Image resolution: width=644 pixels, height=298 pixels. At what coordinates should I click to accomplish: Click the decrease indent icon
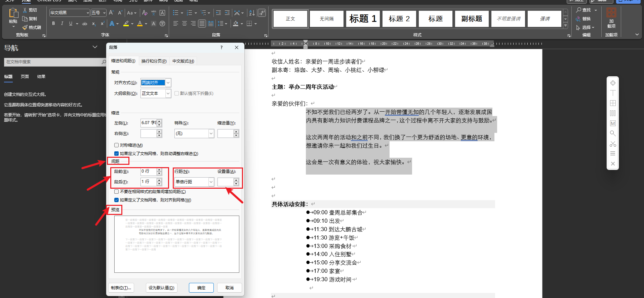coord(218,13)
